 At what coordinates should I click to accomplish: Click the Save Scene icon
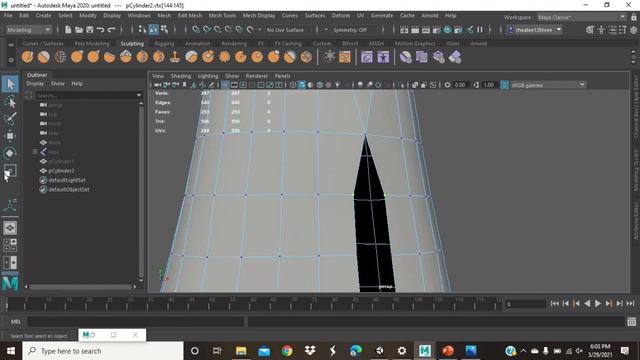[89, 30]
